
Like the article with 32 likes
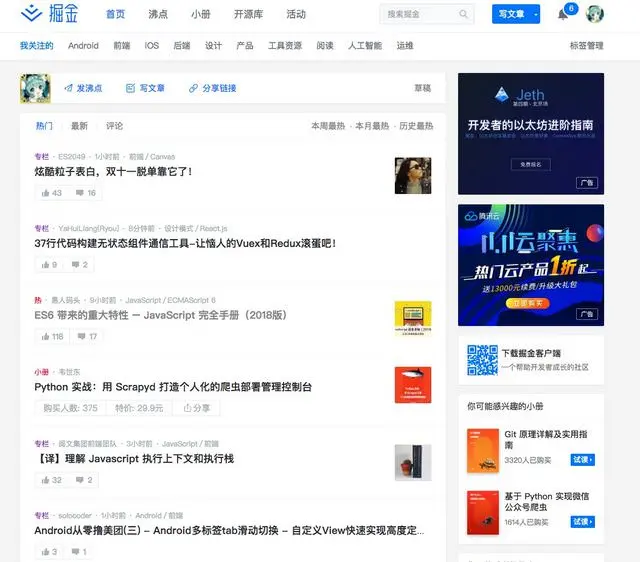[51, 480]
